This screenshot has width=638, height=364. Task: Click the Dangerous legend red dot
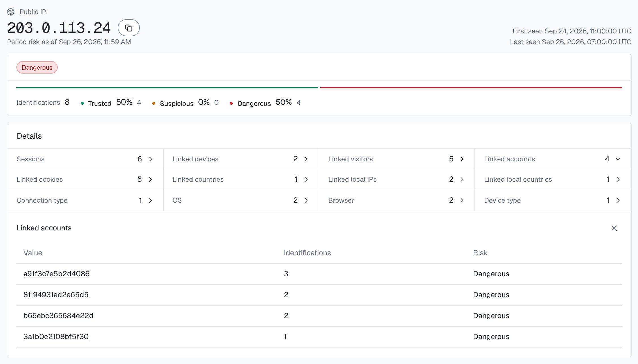point(231,103)
